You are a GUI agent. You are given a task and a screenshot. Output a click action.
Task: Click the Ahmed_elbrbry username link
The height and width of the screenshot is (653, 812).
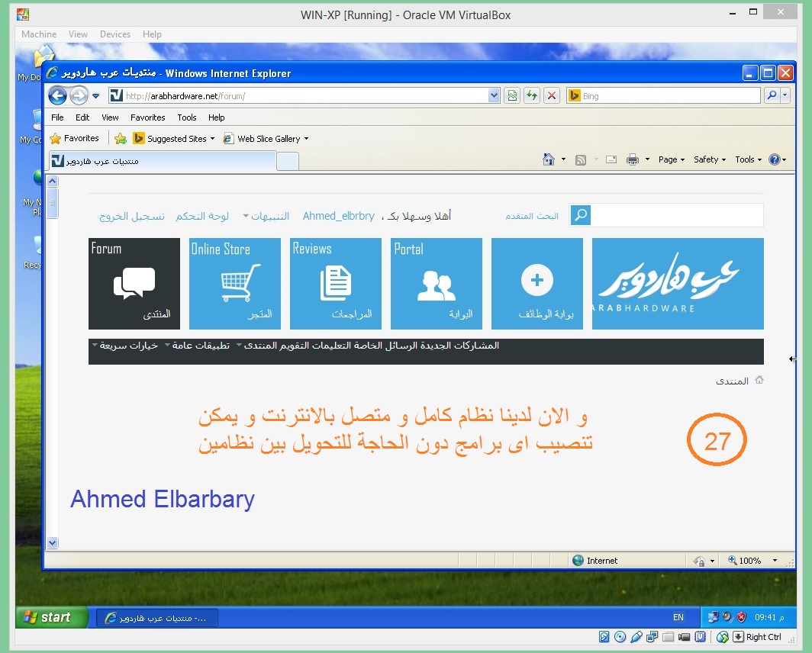click(338, 216)
